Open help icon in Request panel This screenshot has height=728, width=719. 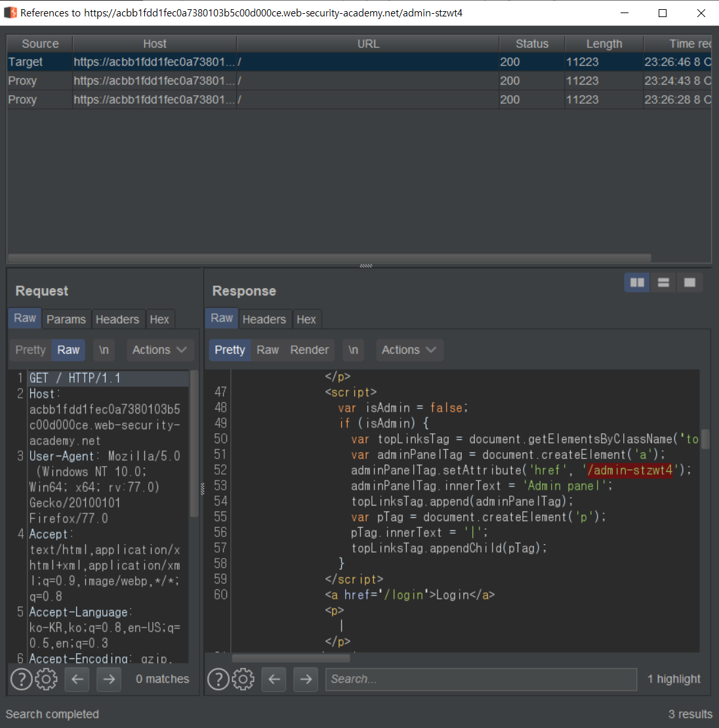click(21, 679)
